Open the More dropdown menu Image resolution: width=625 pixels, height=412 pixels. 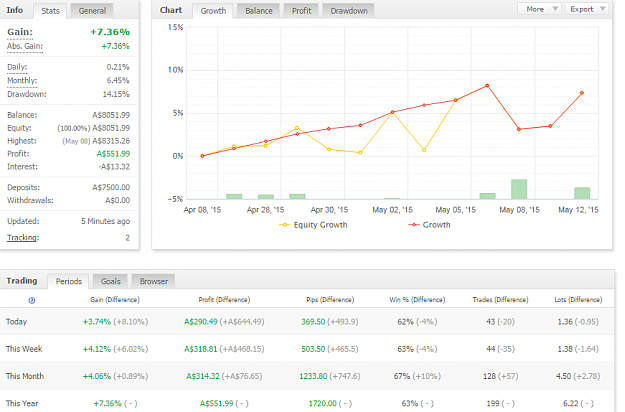coord(540,9)
